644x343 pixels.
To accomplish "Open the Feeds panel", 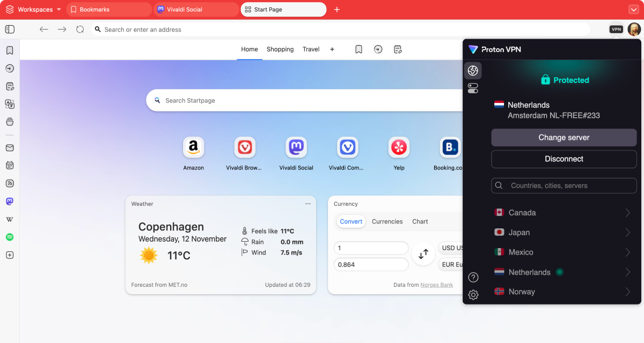I will (x=10, y=183).
